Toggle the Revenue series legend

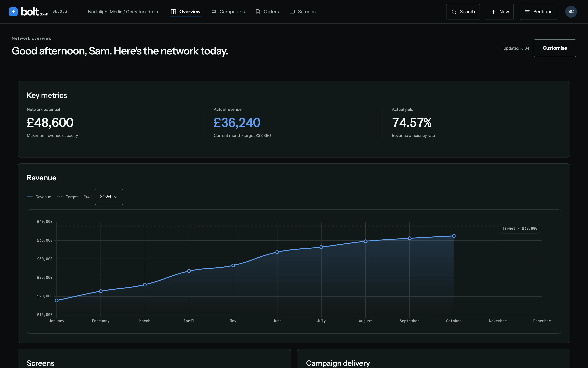pos(39,197)
